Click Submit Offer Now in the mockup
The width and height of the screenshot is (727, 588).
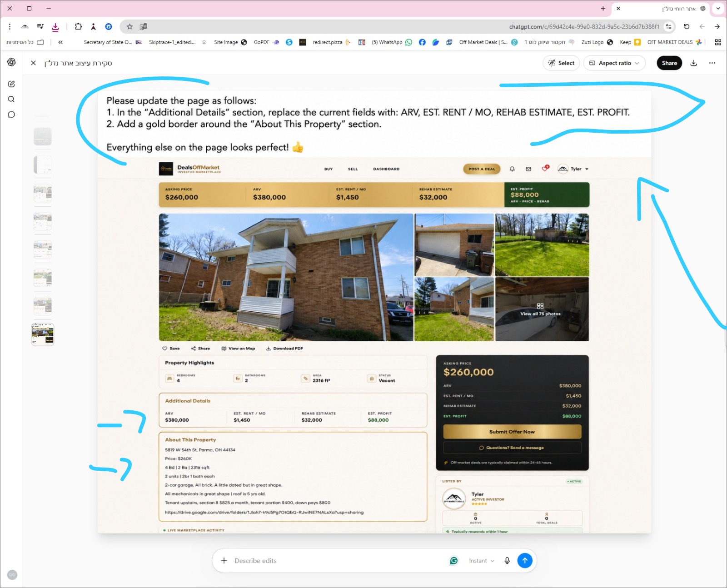pos(512,432)
